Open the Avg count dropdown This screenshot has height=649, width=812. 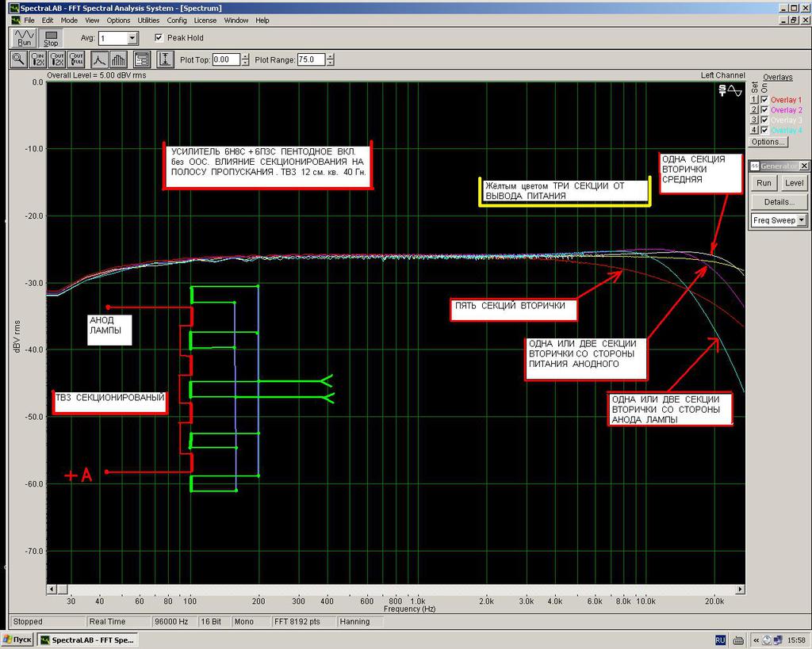point(132,38)
